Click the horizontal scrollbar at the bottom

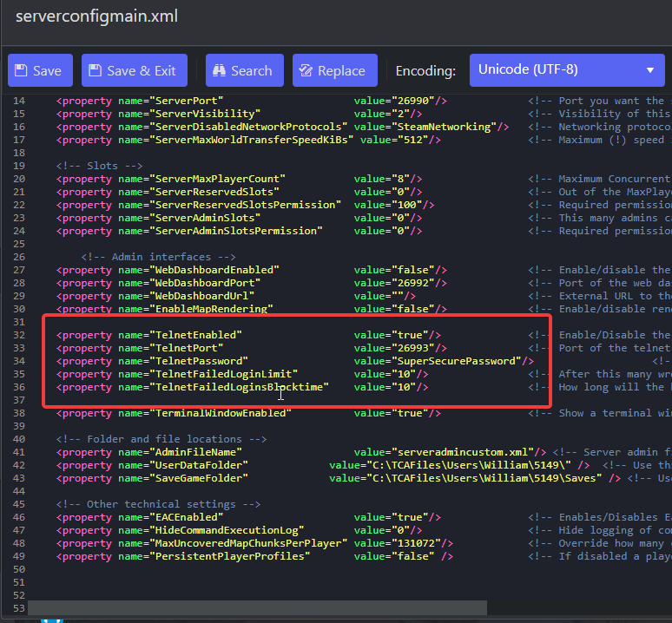257,607
